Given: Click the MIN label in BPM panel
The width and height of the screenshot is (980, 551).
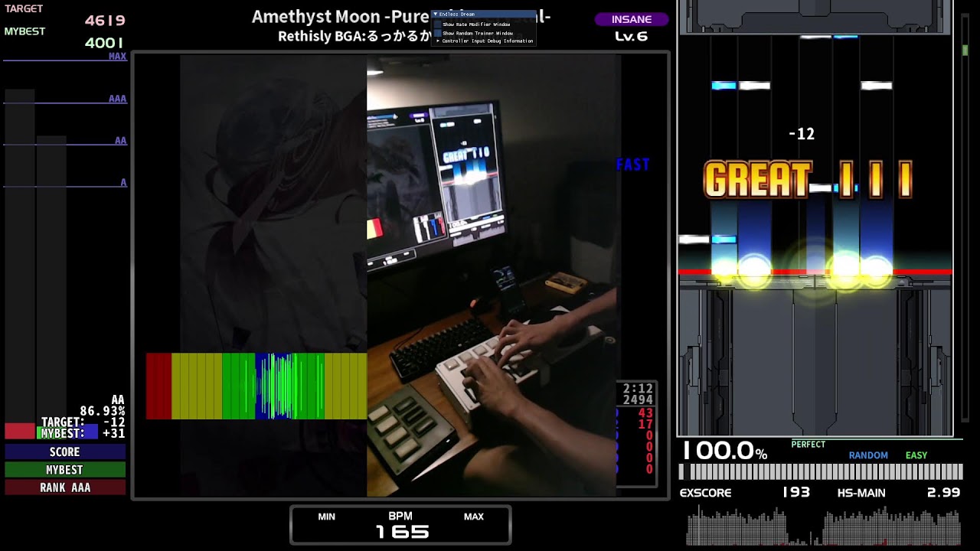Looking at the screenshot, I should tap(327, 517).
